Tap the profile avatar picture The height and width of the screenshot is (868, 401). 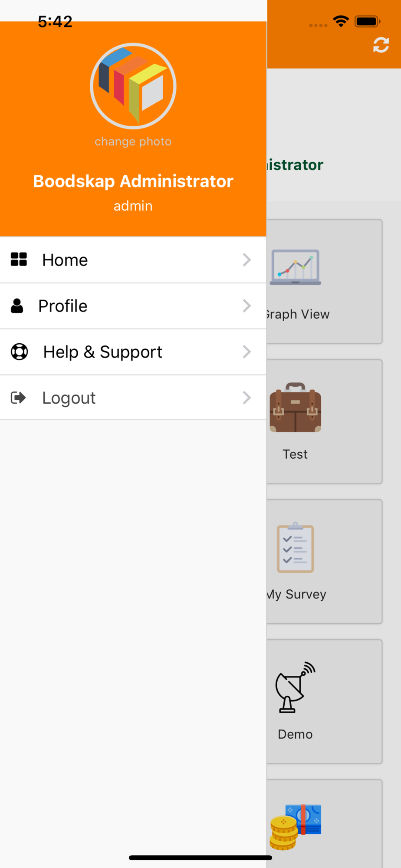pyautogui.click(x=133, y=86)
